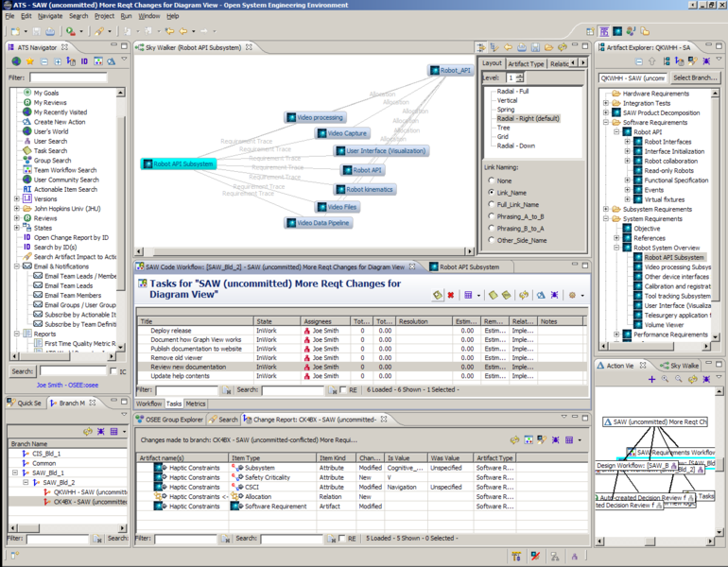Image resolution: width=728 pixels, height=567 pixels.
Task: Select the None link naming radio button
Action: 492,180
